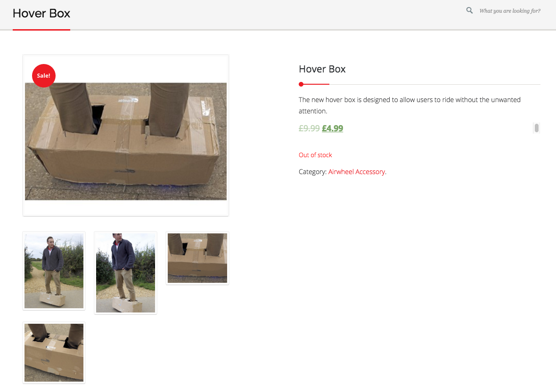Open the Hover Box site title link
Screen dimensions: 556x392
(x=41, y=14)
